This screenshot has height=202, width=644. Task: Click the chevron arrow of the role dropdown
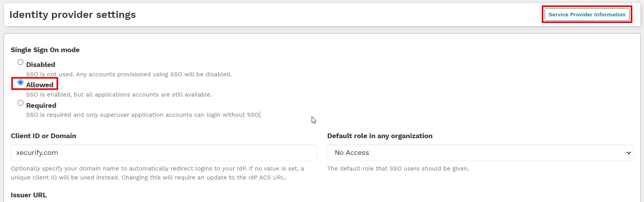coord(628,153)
